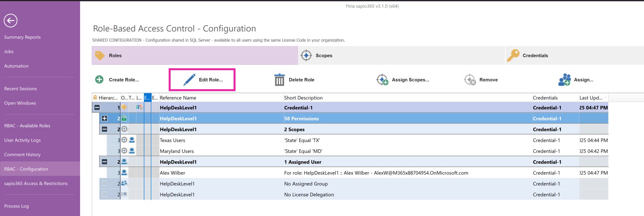This screenshot has height=216, width=644.
Task: Open Summary Reports from the sidebar
Action: point(22,37)
